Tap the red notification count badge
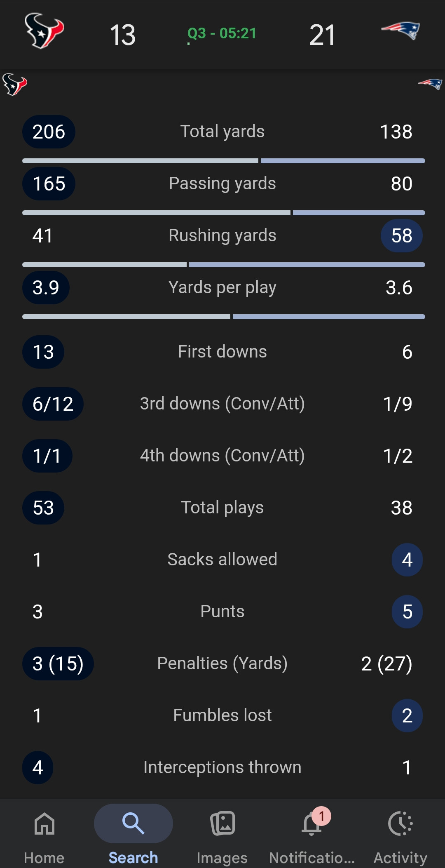 click(x=321, y=816)
